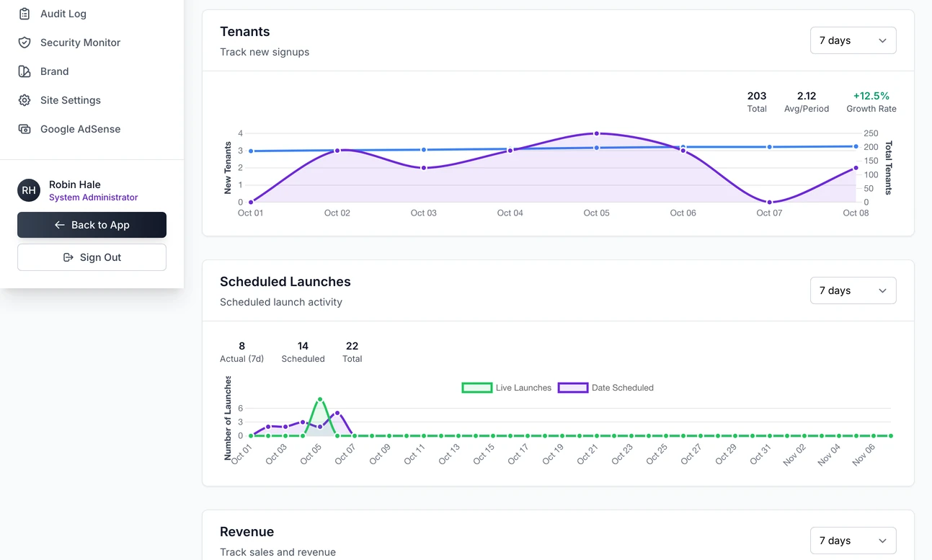
Task: Click the +12.5% Growth Rate value
Action: (871, 96)
